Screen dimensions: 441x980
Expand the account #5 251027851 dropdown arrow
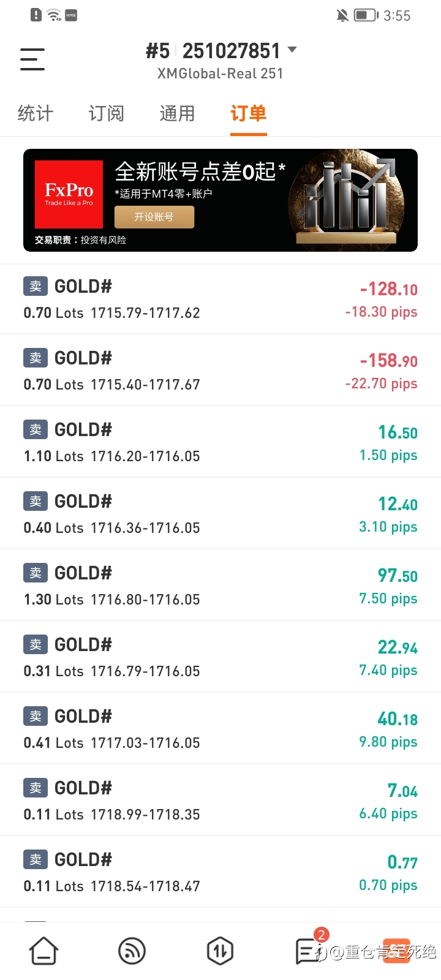(x=292, y=50)
